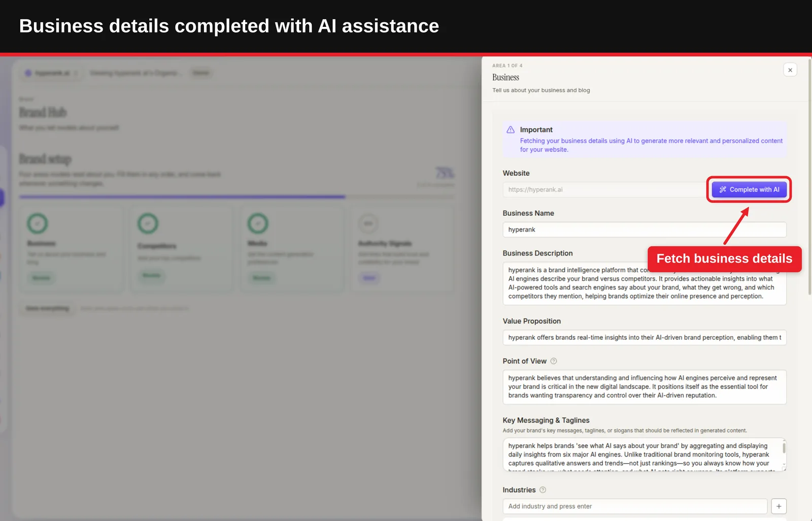Image resolution: width=812 pixels, height=521 pixels.
Task: Close the Business panel with the X icon
Action: (x=790, y=70)
